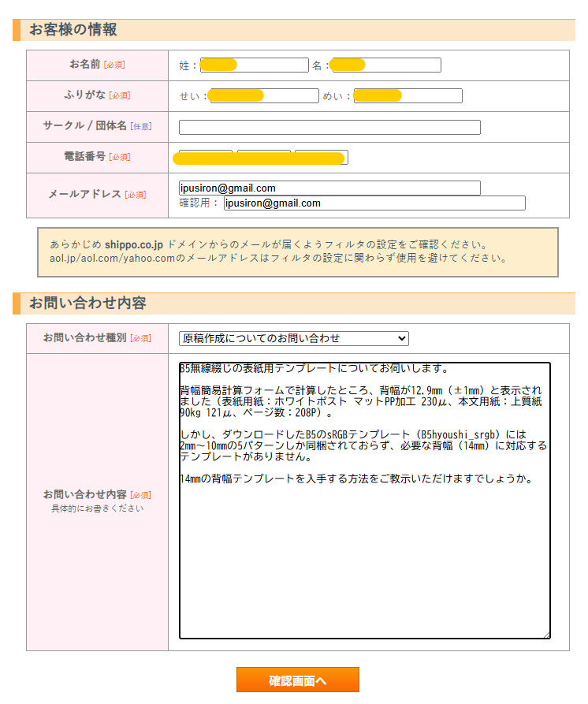This screenshot has width=588, height=704.
Task: Focus the せい furigana input field
Action: (x=263, y=96)
